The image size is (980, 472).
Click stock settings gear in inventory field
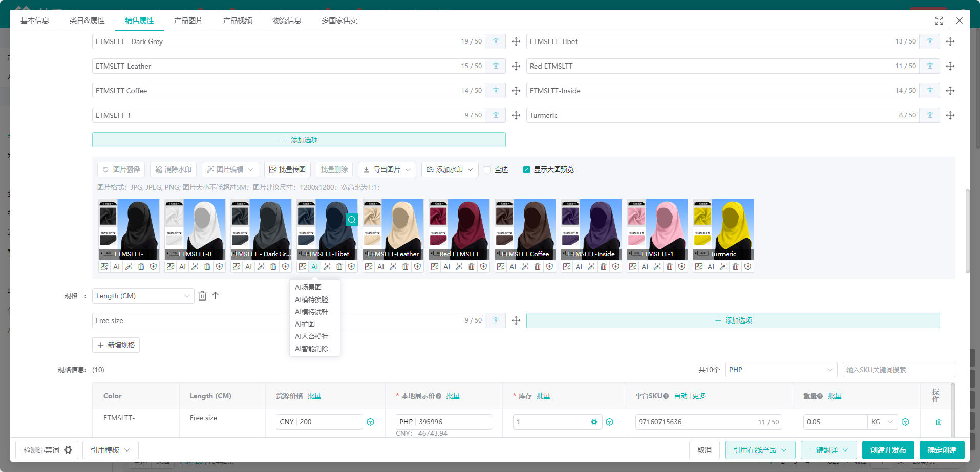[594, 422]
